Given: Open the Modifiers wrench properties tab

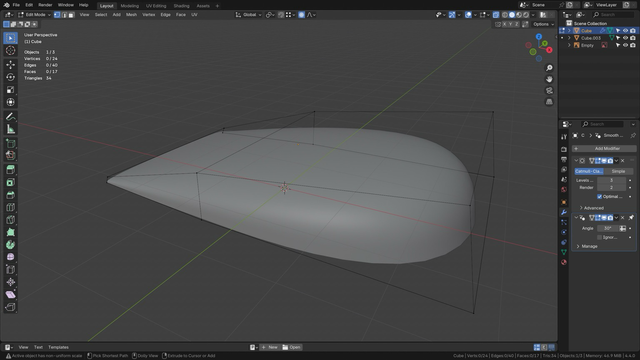Looking at the screenshot, I should click(x=564, y=212).
